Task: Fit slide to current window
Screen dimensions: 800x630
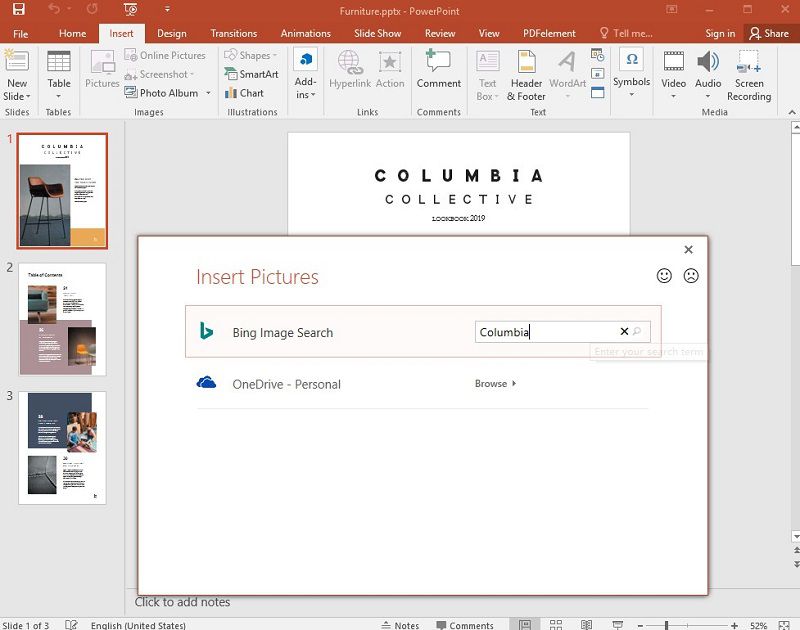Action: coord(784,625)
